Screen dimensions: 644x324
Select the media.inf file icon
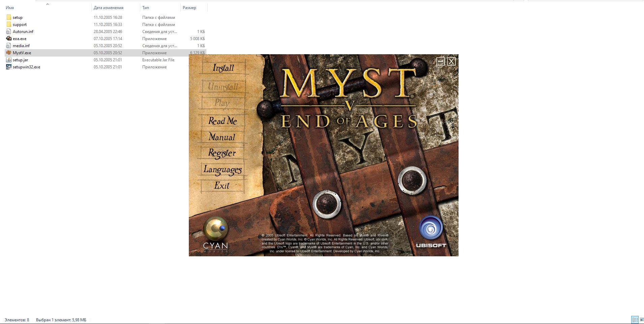(9, 45)
